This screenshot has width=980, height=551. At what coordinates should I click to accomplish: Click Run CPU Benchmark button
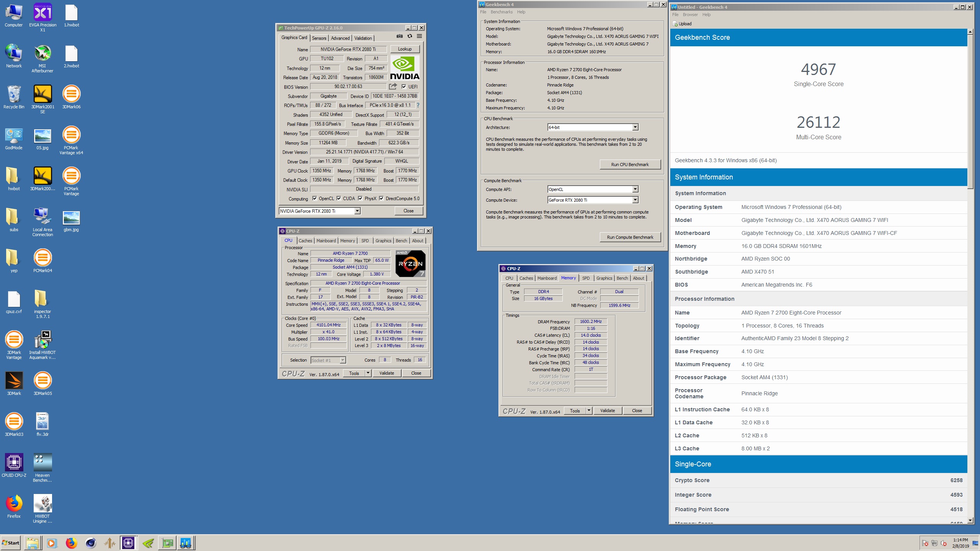[x=630, y=165]
